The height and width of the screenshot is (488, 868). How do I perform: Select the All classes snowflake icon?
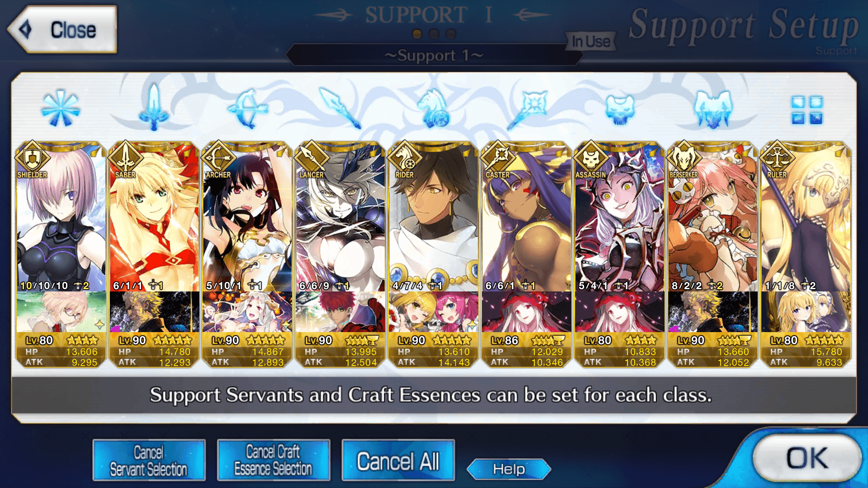point(61,108)
